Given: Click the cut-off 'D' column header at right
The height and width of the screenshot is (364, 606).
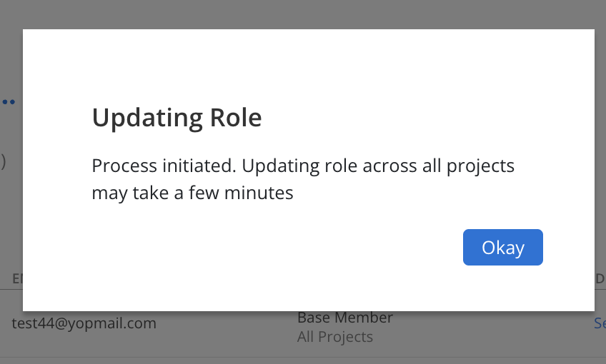Looking at the screenshot, I should pyautogui.click(x=600, y=278).
